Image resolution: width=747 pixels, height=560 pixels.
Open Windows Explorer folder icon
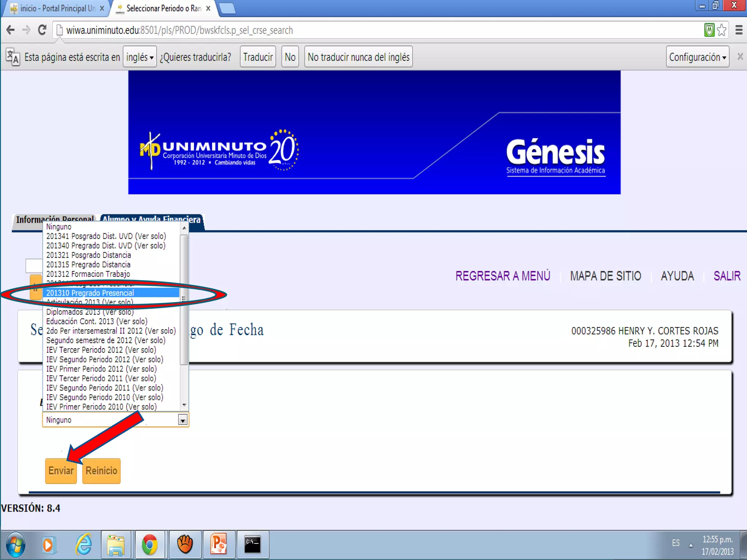click(116, 545)
